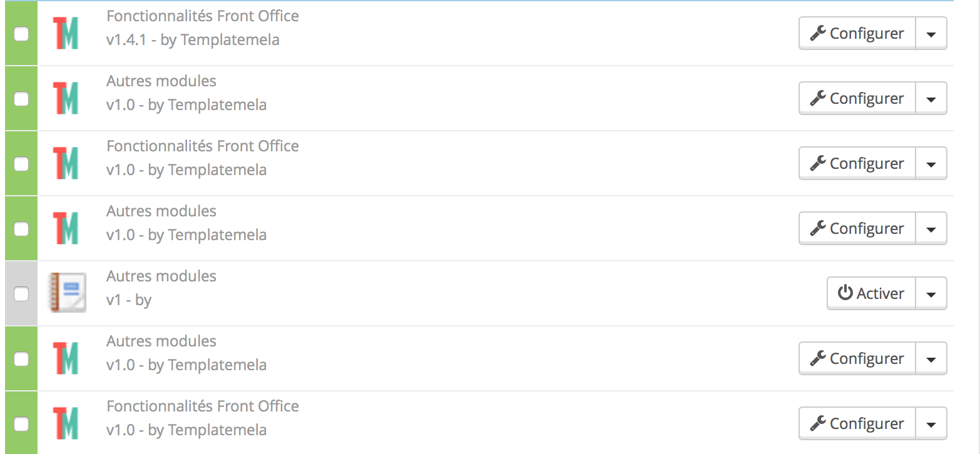This screenshot has height=454, width=980.
Task: Click Configurer for the module just below the notebook module
Action: (857, 358)
